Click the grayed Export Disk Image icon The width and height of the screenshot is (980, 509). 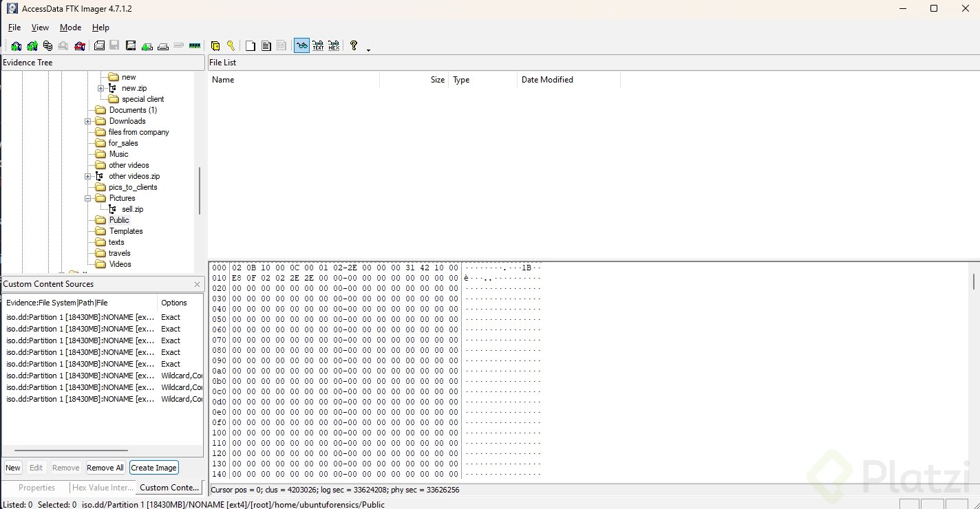coord(114,46)
